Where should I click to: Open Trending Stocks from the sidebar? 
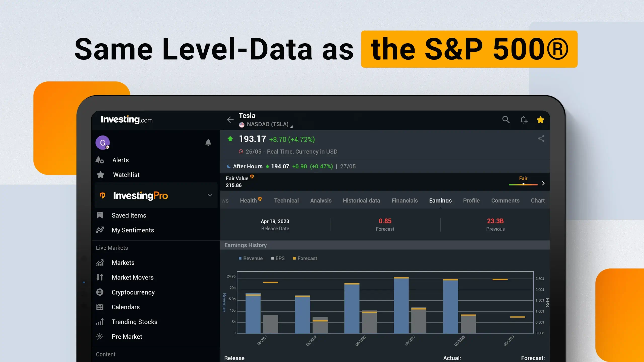click(134, 322)
